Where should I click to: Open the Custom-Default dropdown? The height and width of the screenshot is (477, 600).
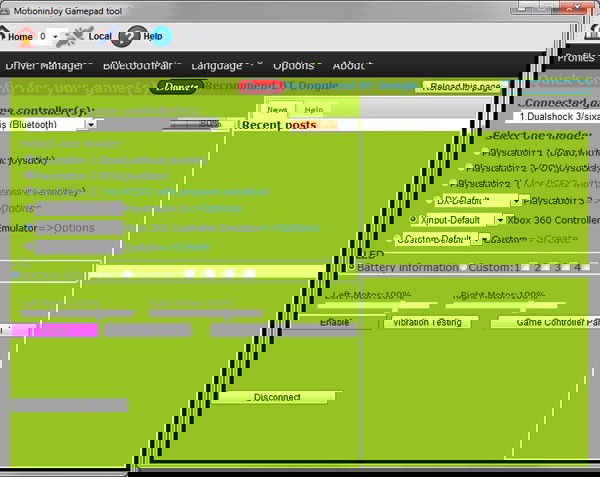pyautogui.click(x=484, y=239)
